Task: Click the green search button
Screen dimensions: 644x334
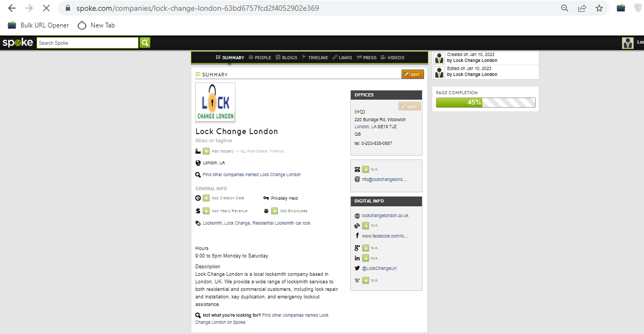Action: (x=145, y=43)
